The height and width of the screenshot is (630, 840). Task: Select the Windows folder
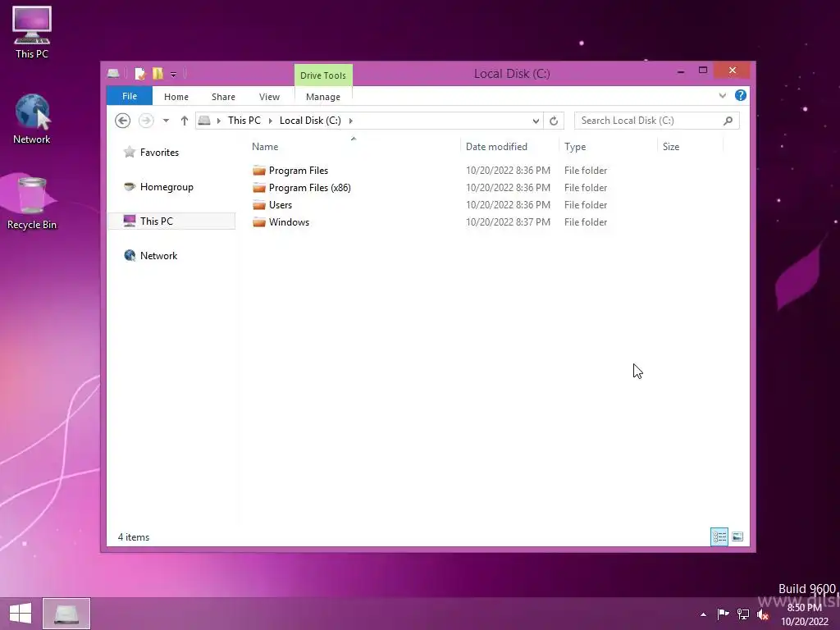(x=289, y=221)
